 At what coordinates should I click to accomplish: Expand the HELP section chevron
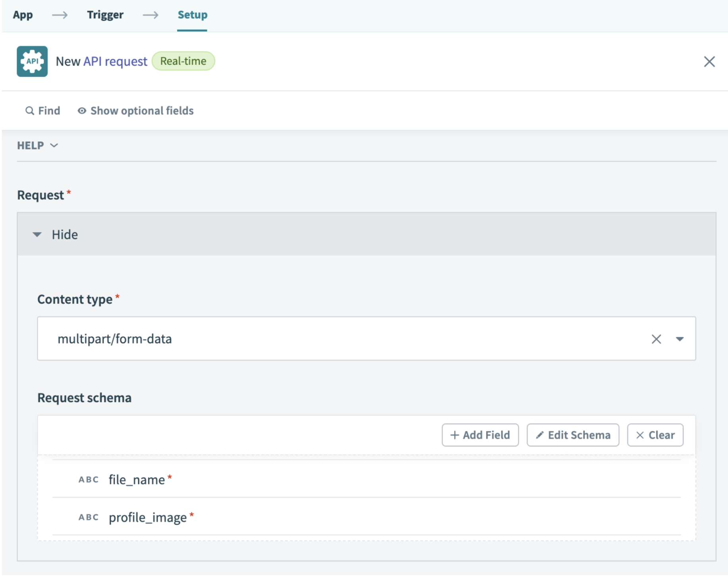(x=54, y=145)
